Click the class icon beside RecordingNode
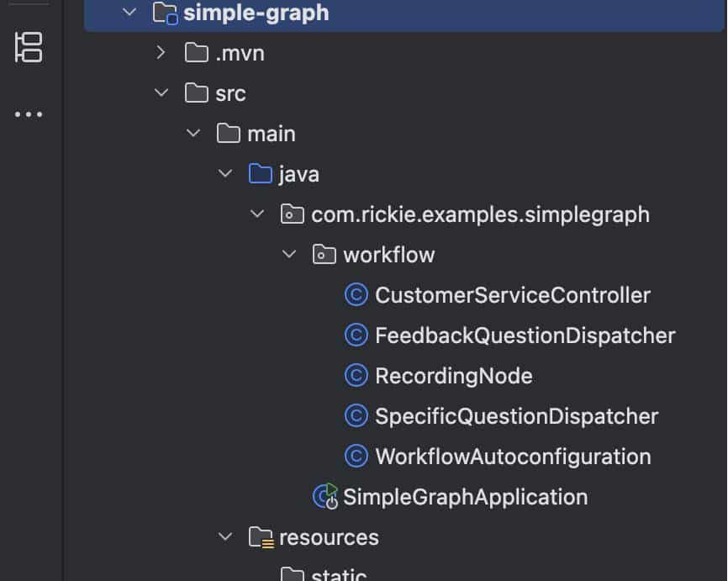The height and width of the screenshot is (581, 728). [356, 376]
